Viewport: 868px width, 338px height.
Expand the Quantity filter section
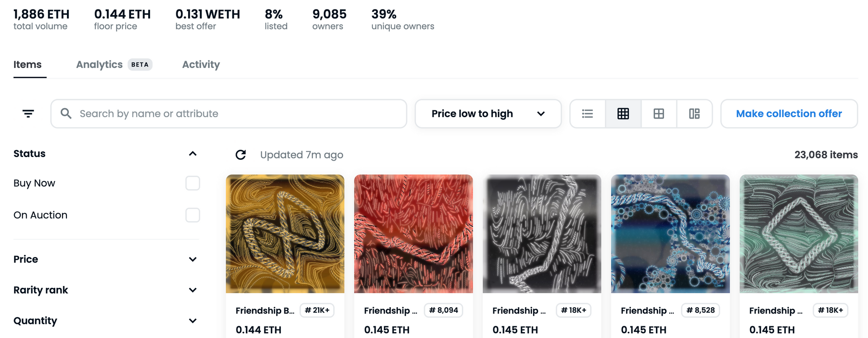click(x=193, y=321)
